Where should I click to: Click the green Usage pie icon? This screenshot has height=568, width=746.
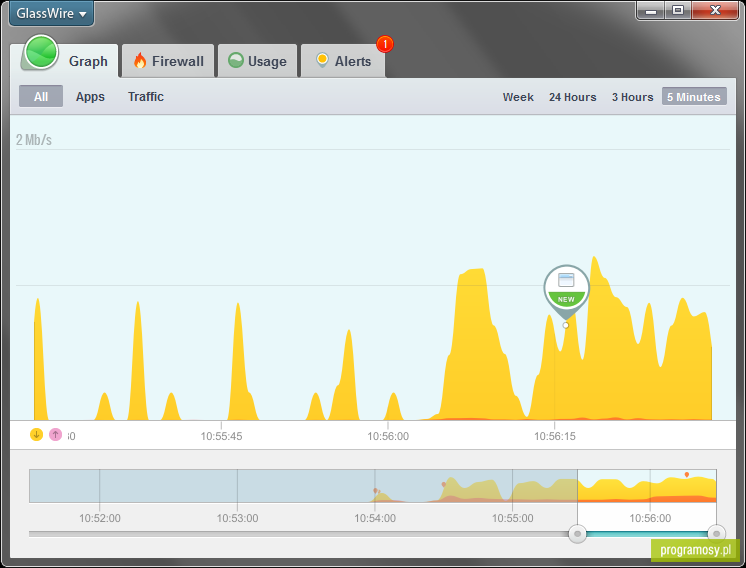click(x=236, y=60)
